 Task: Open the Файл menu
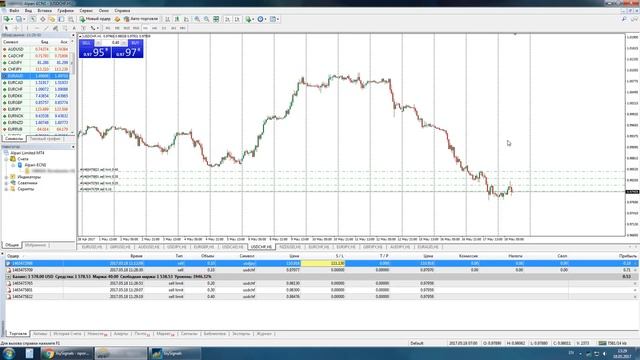click(14, 11)
